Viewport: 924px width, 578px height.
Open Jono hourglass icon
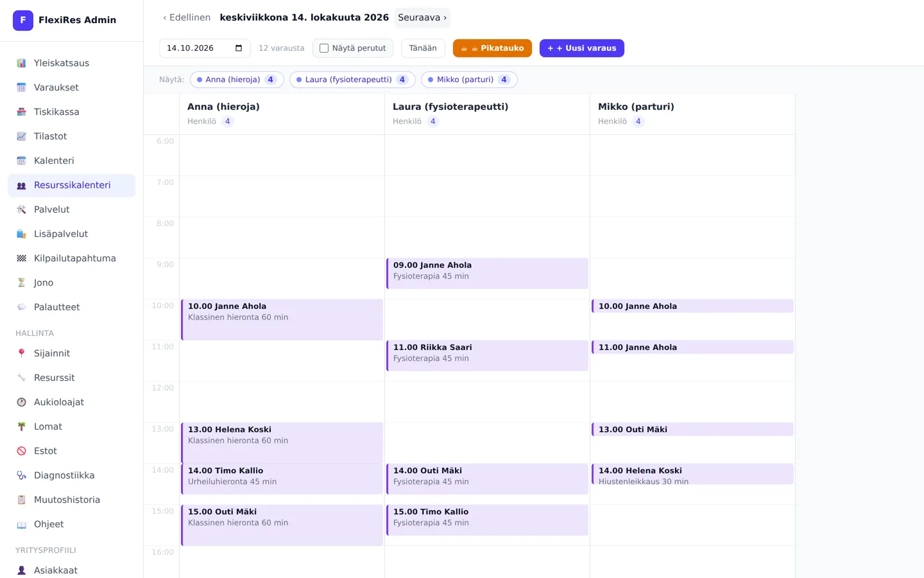click(x=21, y=283)
